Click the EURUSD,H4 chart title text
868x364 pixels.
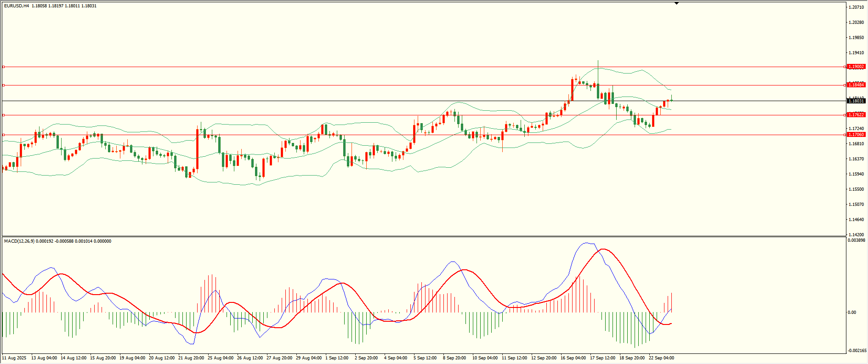pyautogui.click(x=17, y=6)
